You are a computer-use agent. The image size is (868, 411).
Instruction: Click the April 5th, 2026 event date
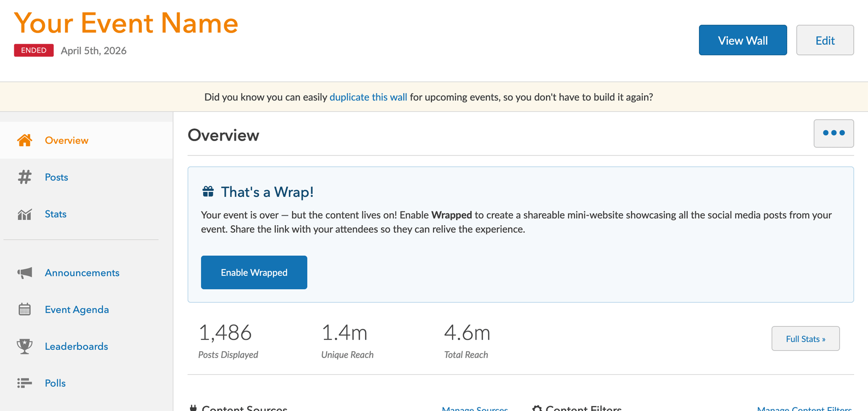94,51
